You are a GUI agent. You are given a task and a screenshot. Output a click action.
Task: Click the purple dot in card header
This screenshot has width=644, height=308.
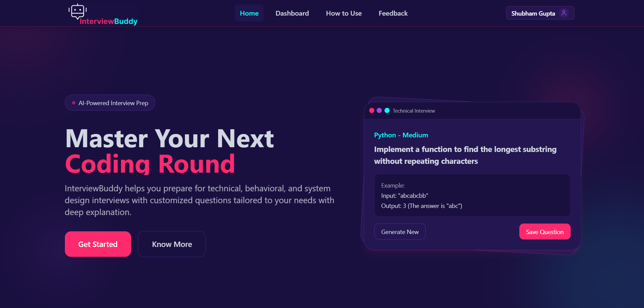pyautogui.click(x=379, y=111)
